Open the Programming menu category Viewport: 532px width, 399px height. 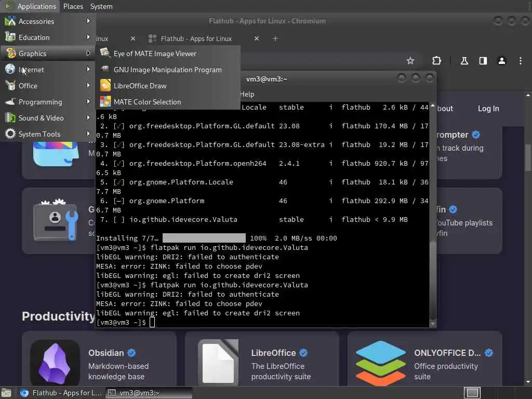(x=48, y=102)
